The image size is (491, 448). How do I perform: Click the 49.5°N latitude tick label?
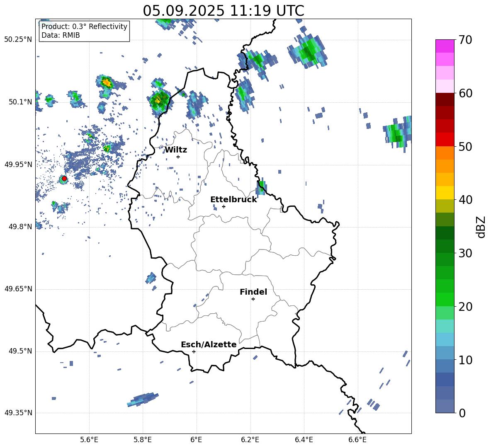click(x=20, y=351)
